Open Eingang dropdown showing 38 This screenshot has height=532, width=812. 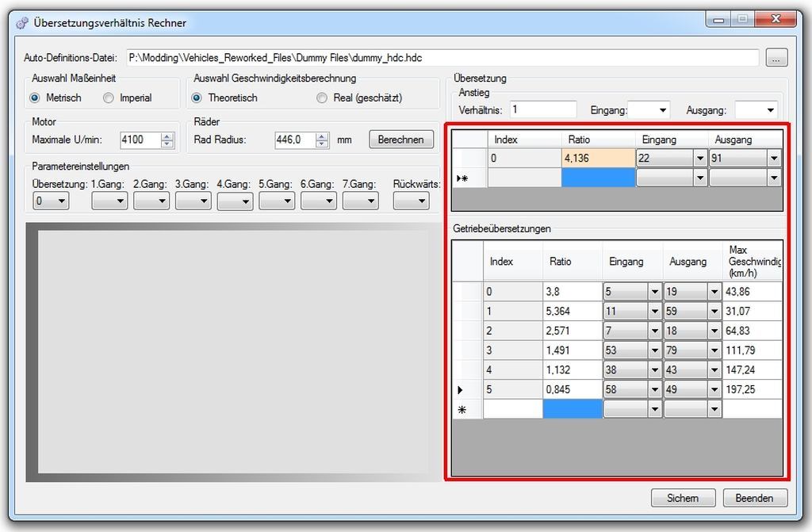[x=654, y=369]
